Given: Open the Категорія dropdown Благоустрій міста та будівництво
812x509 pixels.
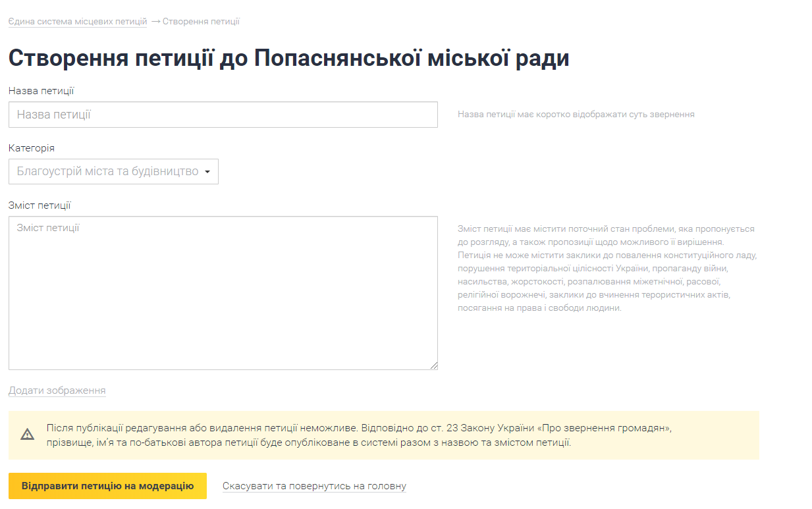Looking at the screenshot, I should [113, 171].
